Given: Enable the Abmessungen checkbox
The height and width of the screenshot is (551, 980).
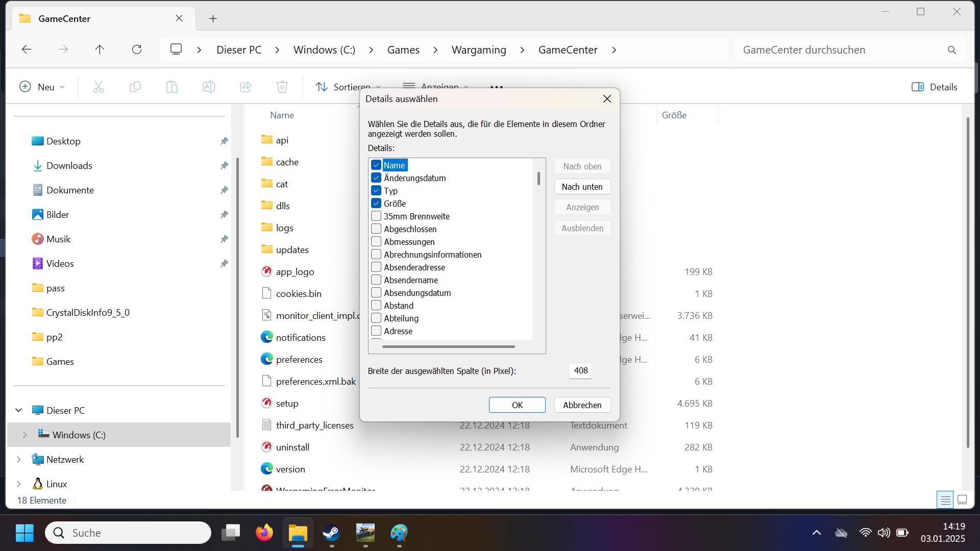Looking at the screenshot, I should pyautogui.click(x=376, y=242).
